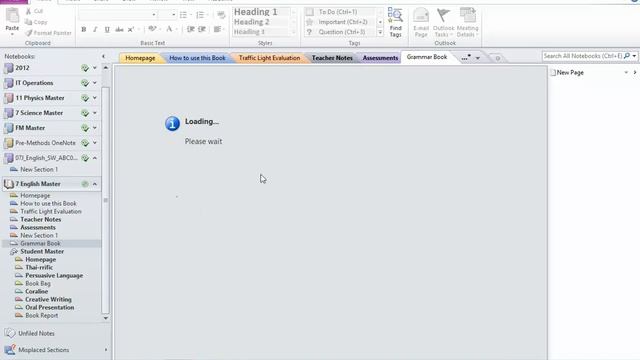Open the 2012 notebook
Viewport: 640px width, 360px height.
(x=22, y=68)
